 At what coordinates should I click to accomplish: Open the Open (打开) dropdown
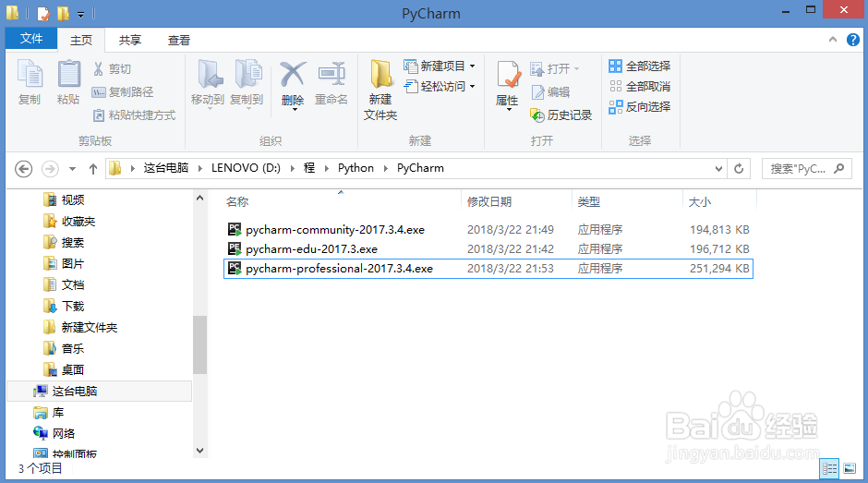pos(555,68)
